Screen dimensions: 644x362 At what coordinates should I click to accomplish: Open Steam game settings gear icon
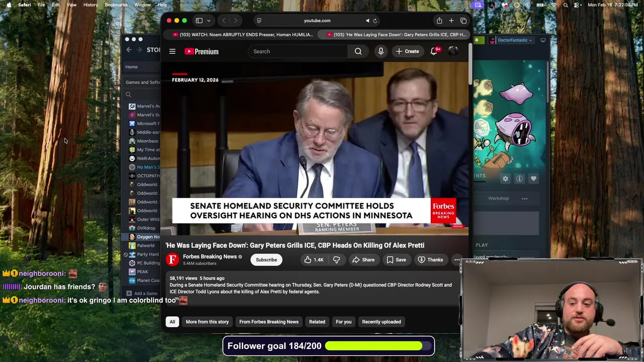[x=505, y=178]
